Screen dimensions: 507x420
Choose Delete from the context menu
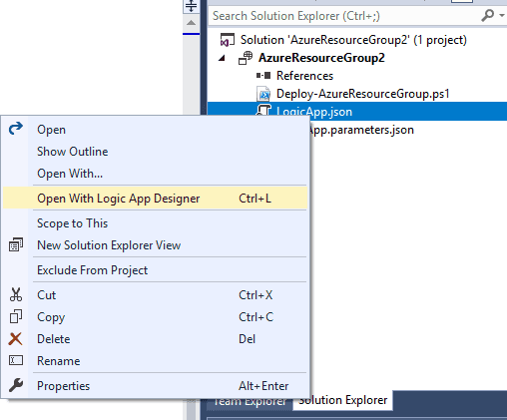pos(155,339)
